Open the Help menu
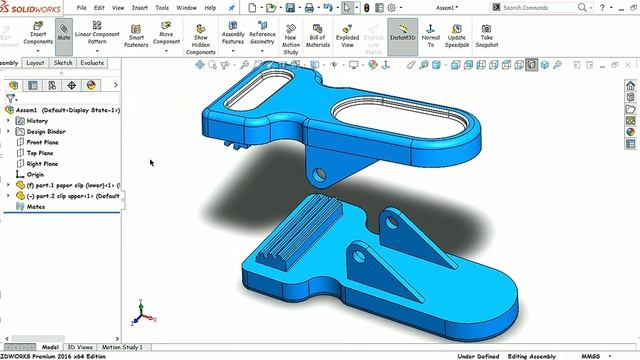Viewport: 640px width, 360px height. point(210,8)
